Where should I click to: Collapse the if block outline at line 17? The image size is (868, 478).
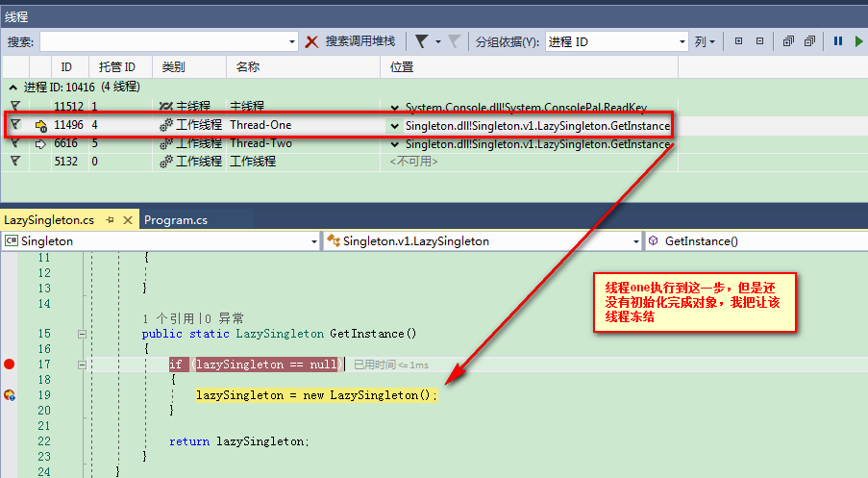[82, 365]
